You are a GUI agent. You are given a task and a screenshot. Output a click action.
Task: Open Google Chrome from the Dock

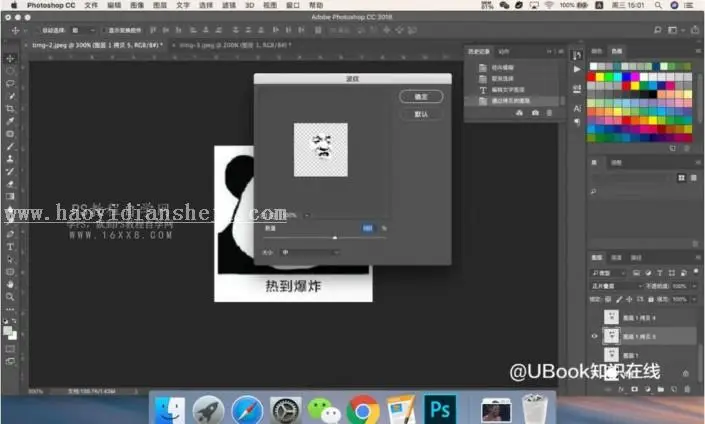pyautogui.click(x=362, y=410)
